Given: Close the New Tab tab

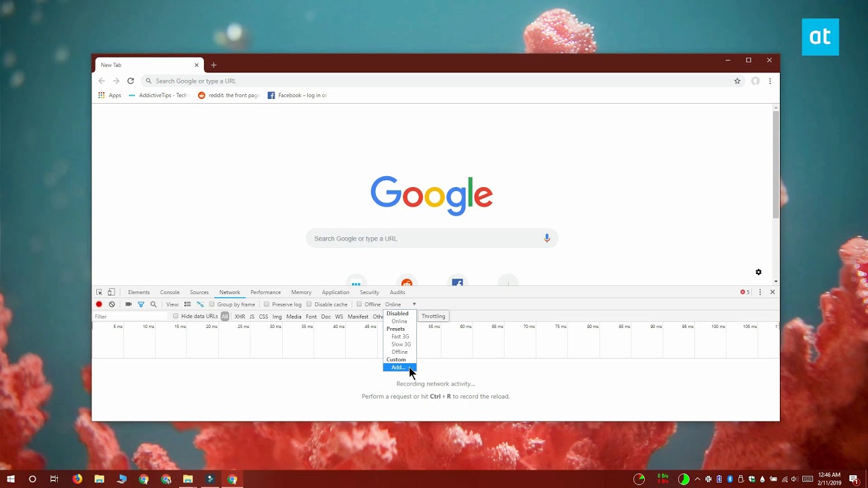Looking at the screenshot, I should [197, 65].
